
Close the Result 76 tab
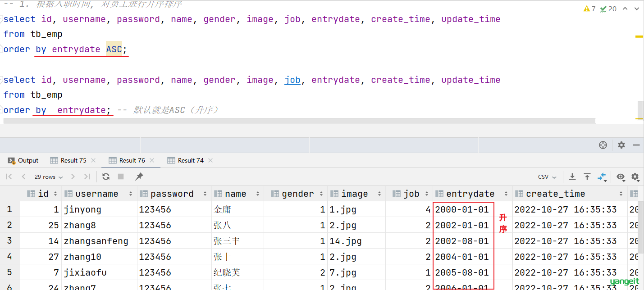point(152,160)
